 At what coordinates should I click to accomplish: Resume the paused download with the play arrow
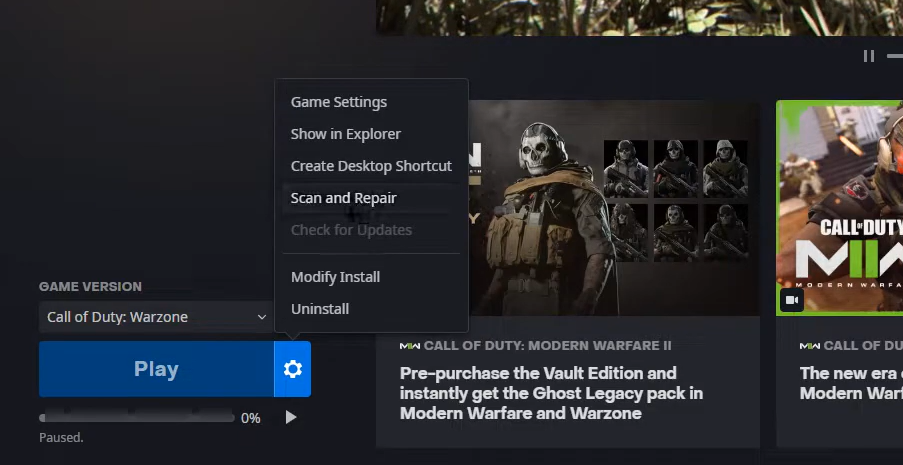tap(291, 417)
